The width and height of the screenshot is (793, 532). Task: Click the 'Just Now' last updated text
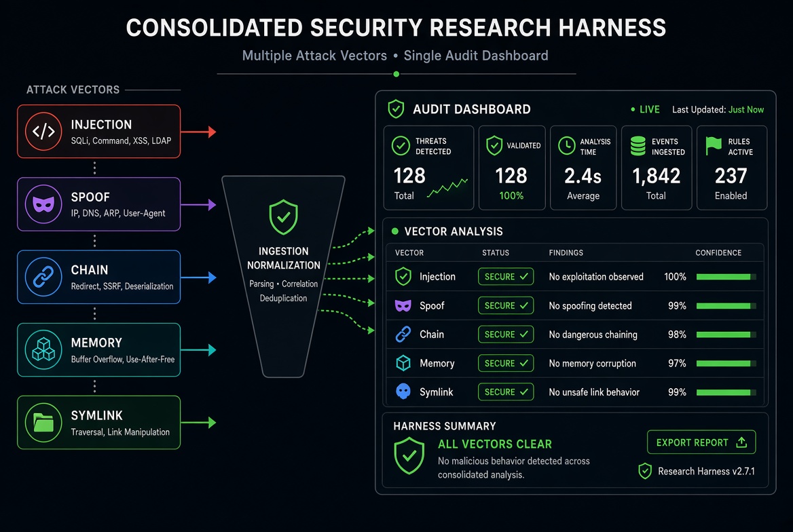pyautogui.click(x=746, y=109)
